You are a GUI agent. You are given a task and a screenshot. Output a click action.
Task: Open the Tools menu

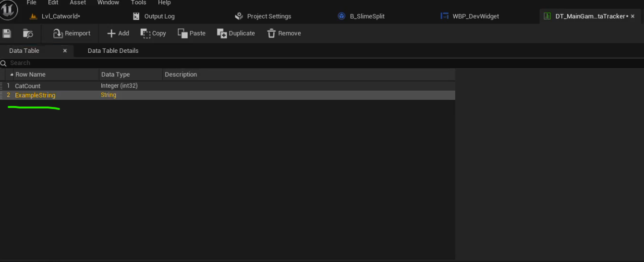pyautogui.click(x=138, y=2)
